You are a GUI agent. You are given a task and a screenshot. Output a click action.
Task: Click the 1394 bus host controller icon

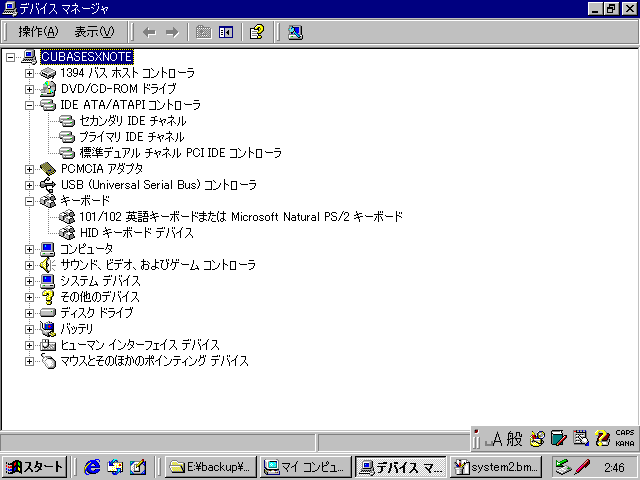48,73
